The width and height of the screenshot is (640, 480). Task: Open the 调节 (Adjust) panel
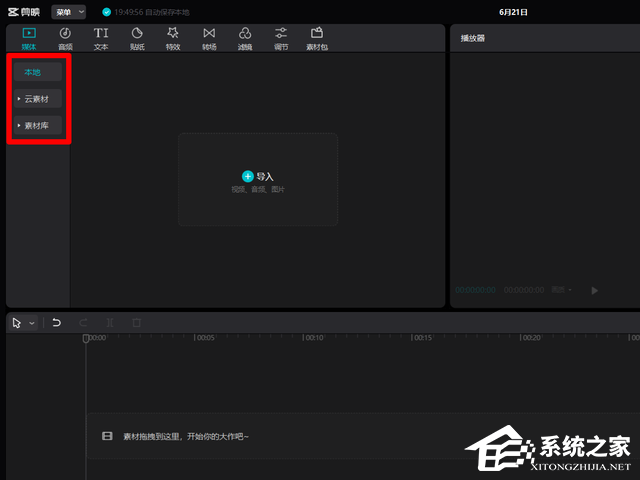pyautogui.click(x=281, y=38)
